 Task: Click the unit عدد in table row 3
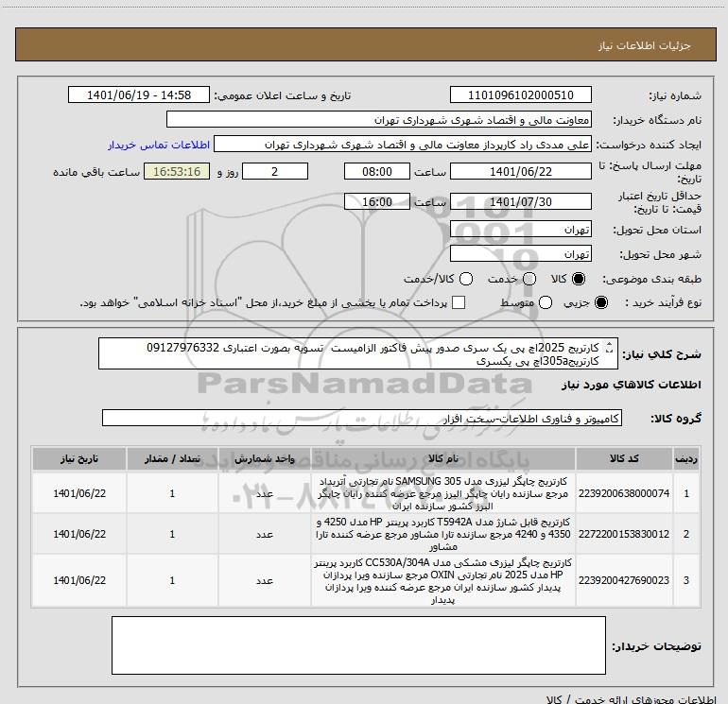(264, 580)
